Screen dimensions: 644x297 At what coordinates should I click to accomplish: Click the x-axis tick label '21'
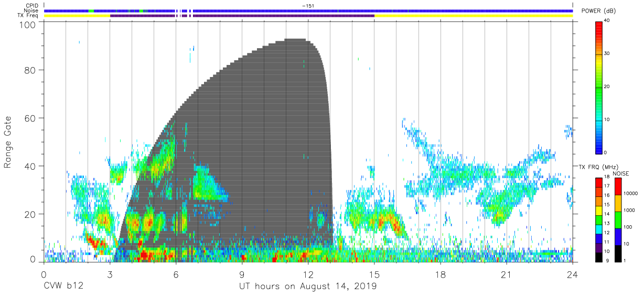(x=507, y=275)
